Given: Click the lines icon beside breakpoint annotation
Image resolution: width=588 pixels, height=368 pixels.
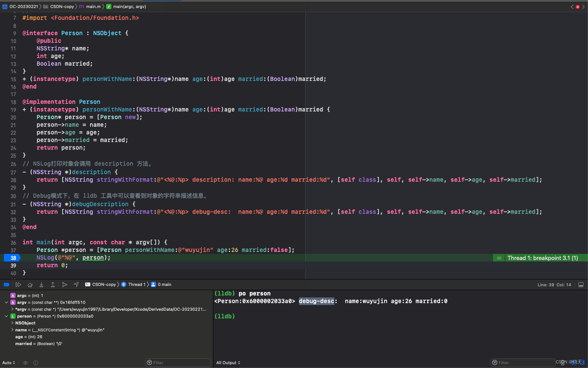Looking at the screenshot, I should click(499, 258).
